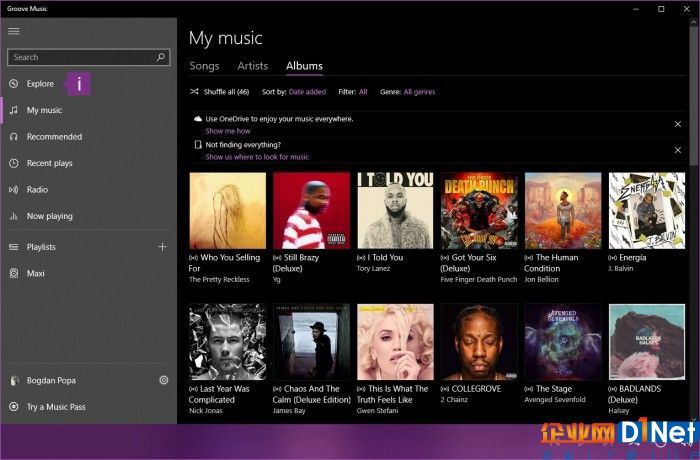700x460 pixels.
Task: Open Energía album cover
Action: point(647,210)
